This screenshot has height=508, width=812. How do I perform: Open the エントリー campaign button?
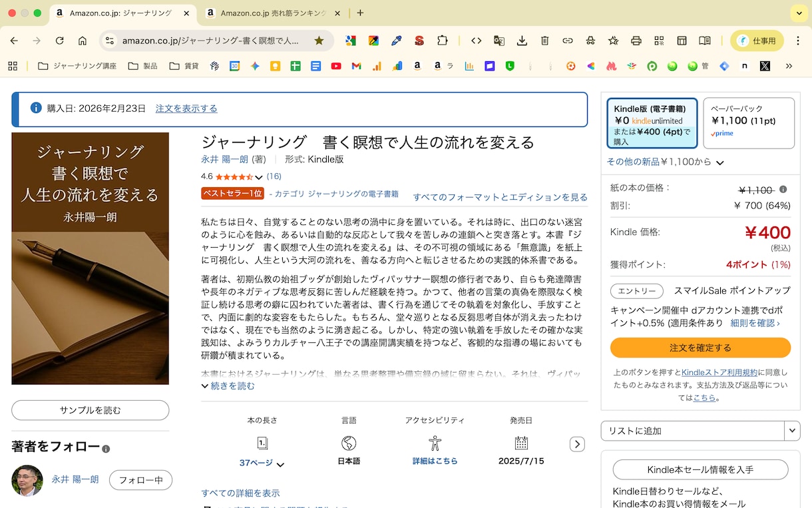(637, 291)
